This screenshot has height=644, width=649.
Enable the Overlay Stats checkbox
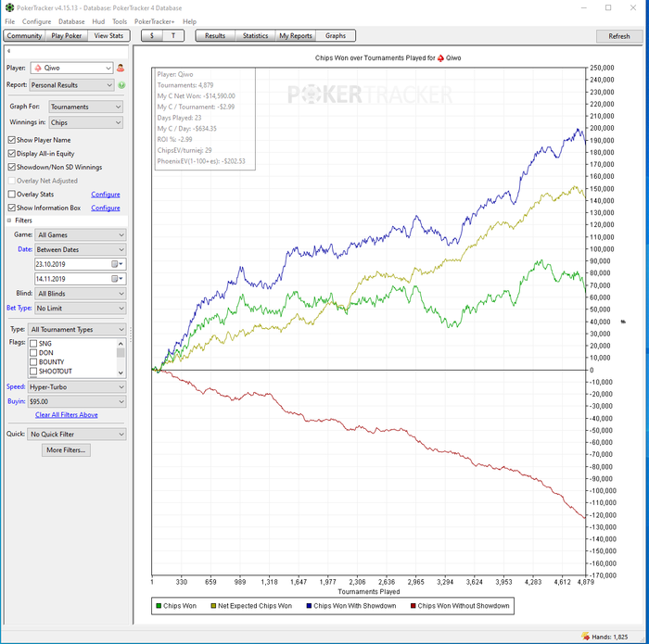11,194
